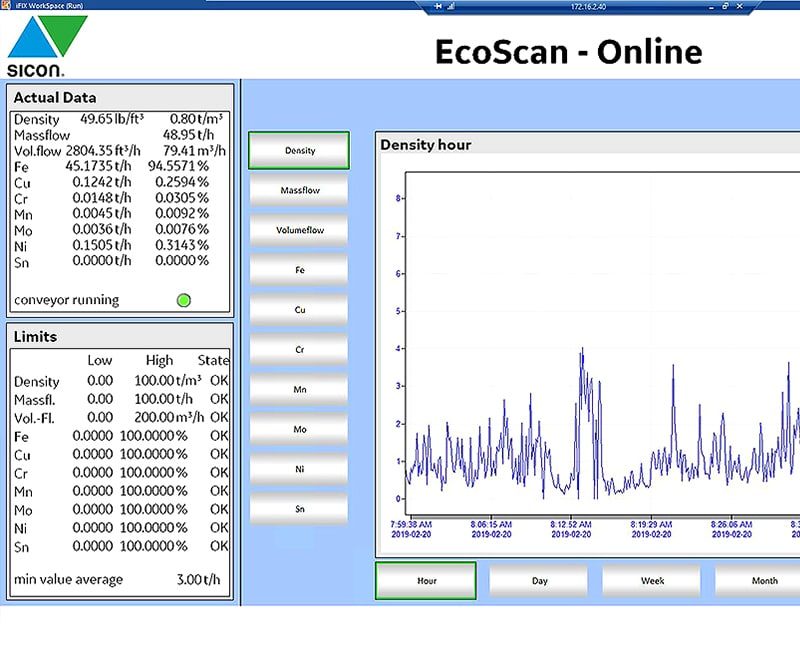This screenshot has height=645, width=800.
Task: Click the iFIX WorkSpace icon in title bar
Action: tap(7, 5)
